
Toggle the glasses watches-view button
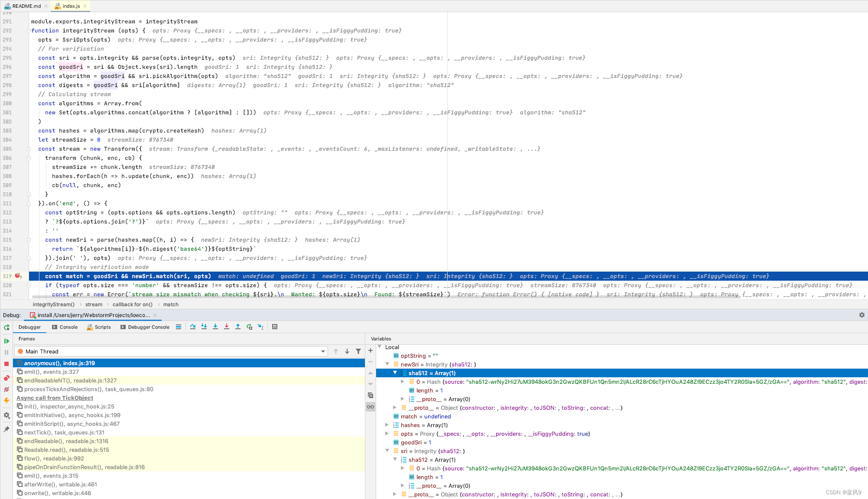pyautogui.click(x=371, y=407)
